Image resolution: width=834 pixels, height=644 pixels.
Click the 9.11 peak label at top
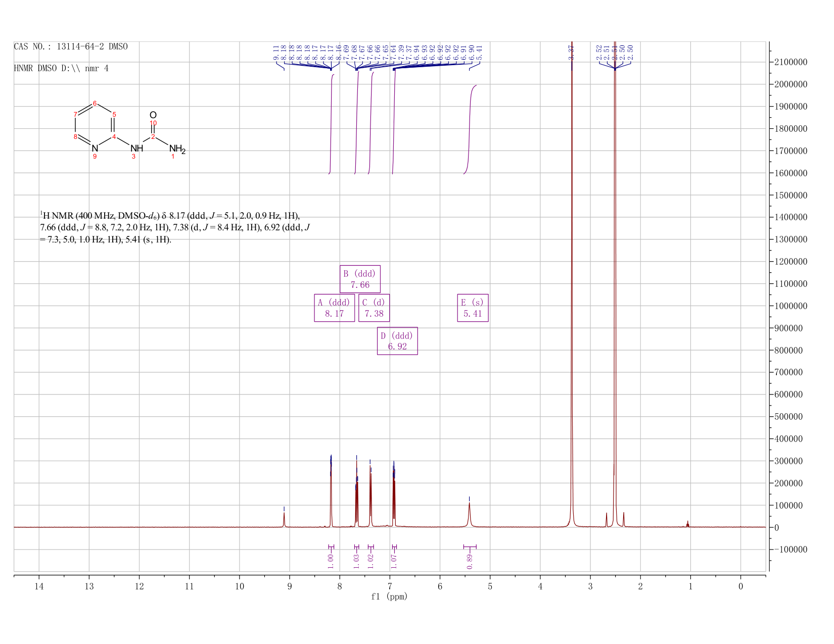click(276, 53)
